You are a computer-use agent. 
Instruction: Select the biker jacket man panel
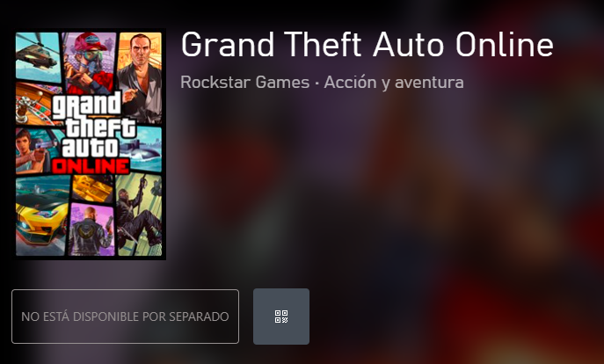coord(91,230)
